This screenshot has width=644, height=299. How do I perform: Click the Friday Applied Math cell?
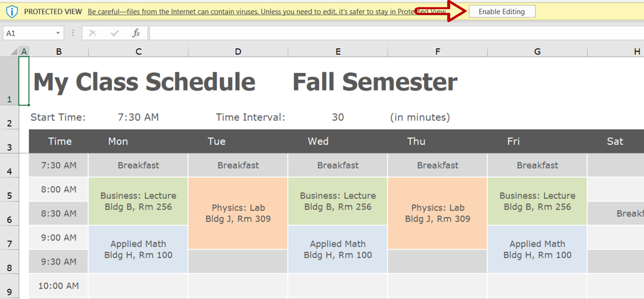pos(537,249)
